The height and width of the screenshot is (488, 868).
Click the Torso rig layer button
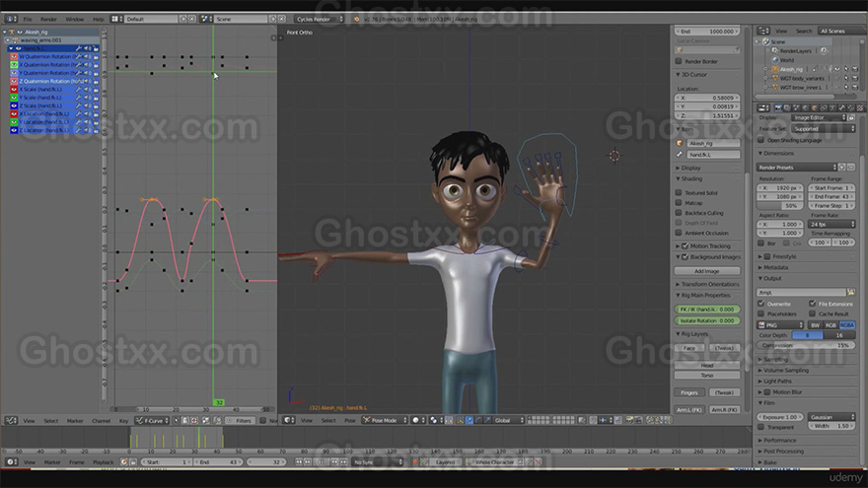click(x=707, y=376)
